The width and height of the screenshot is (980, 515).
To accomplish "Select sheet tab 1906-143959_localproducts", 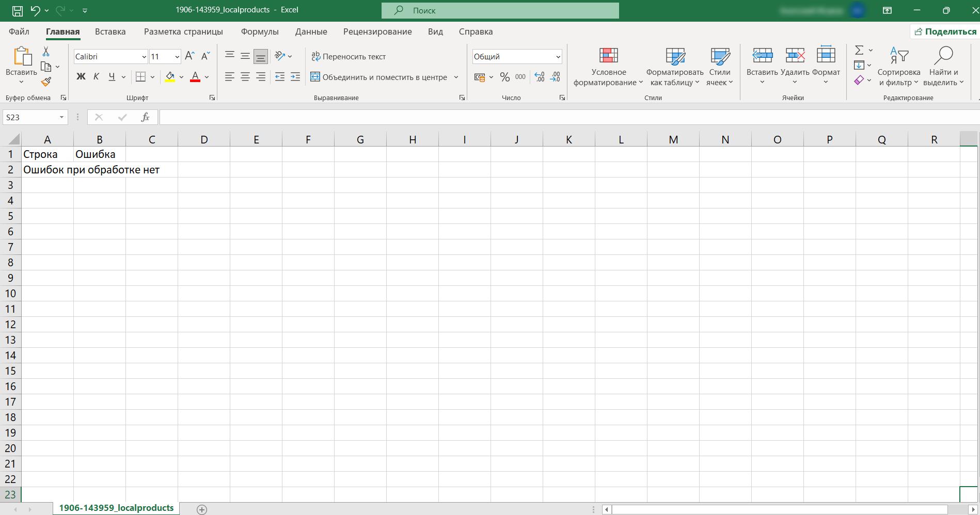I will coord(116,508).
